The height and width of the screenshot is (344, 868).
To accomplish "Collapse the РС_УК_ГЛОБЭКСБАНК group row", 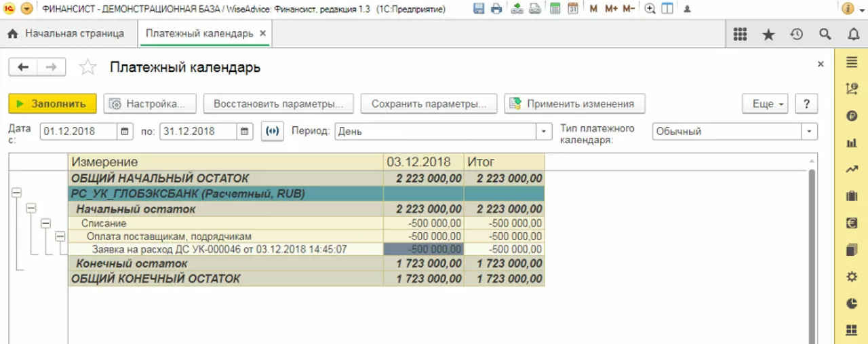I will coord(16,193).
